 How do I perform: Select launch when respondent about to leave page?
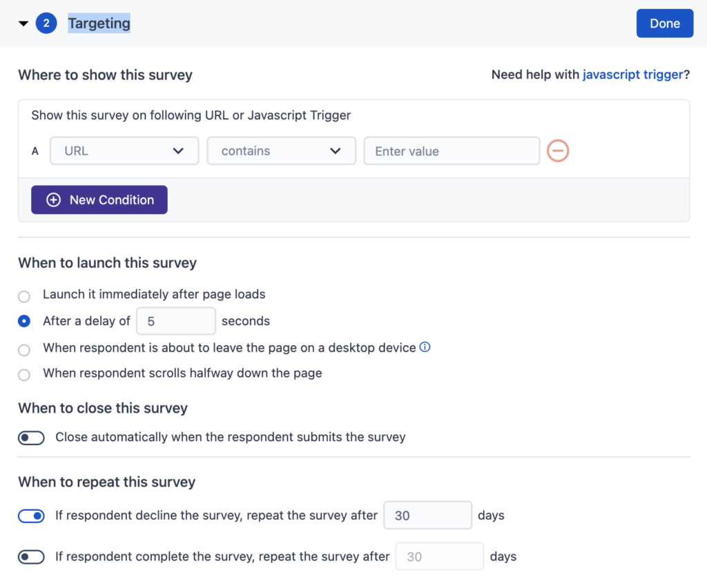point(23,349)
